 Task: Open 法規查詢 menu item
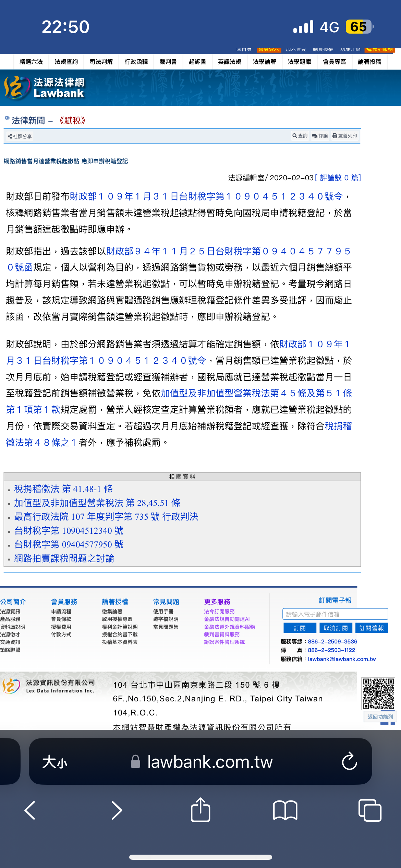[x=66, y=62]
